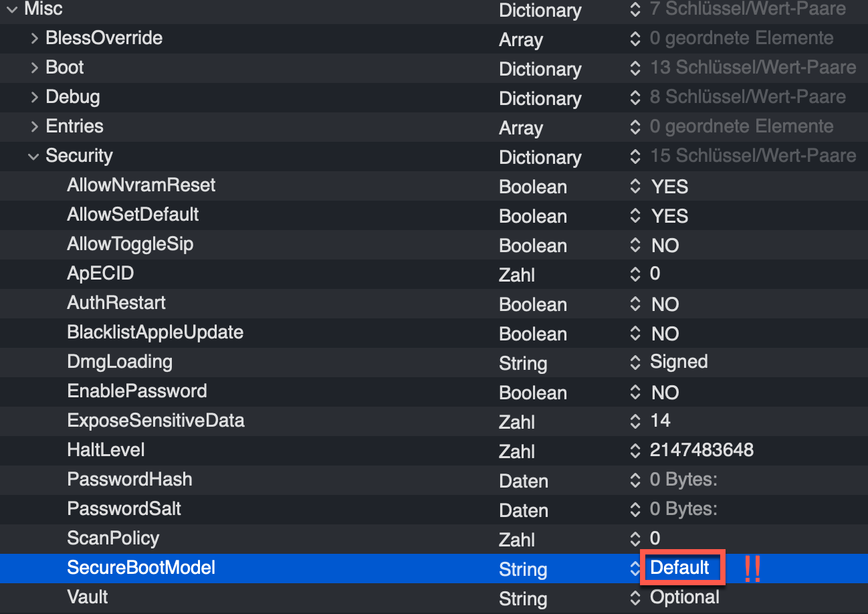Select the PasswordHash key
868x614 pixels.
click(x=130, y=480)
